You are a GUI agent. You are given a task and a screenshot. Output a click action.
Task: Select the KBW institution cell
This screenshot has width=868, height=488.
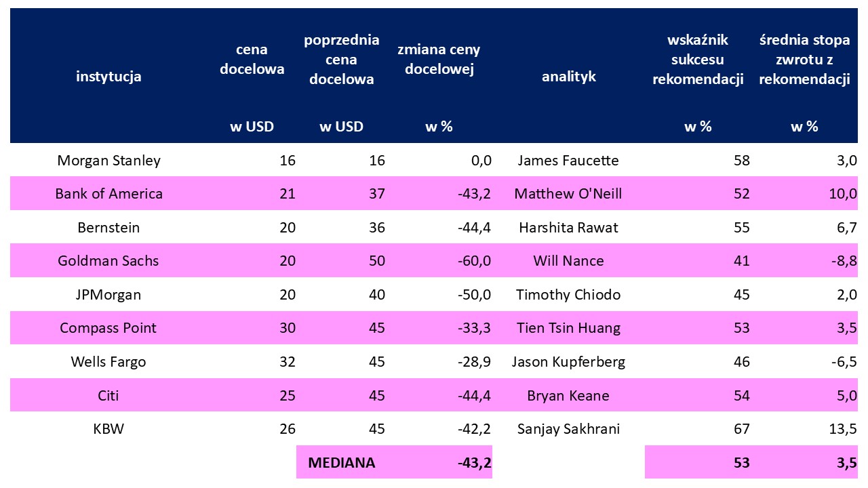[108, 429]
